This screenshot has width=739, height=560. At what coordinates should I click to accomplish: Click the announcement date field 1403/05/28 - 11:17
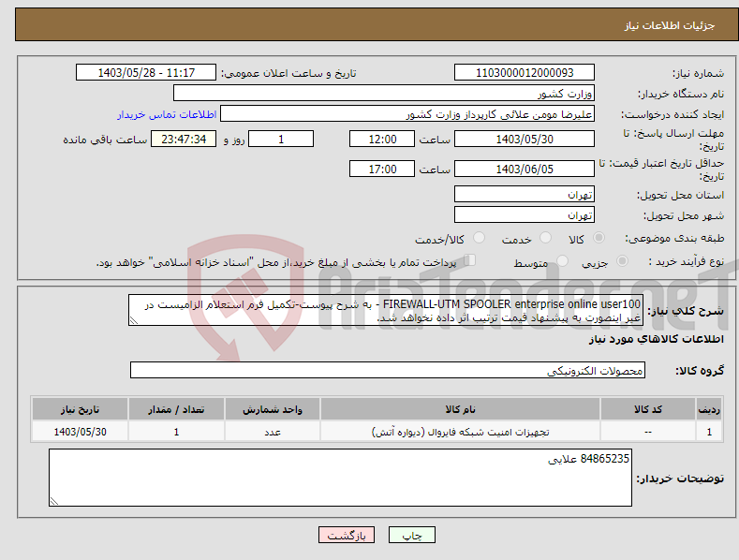[146, 73]
